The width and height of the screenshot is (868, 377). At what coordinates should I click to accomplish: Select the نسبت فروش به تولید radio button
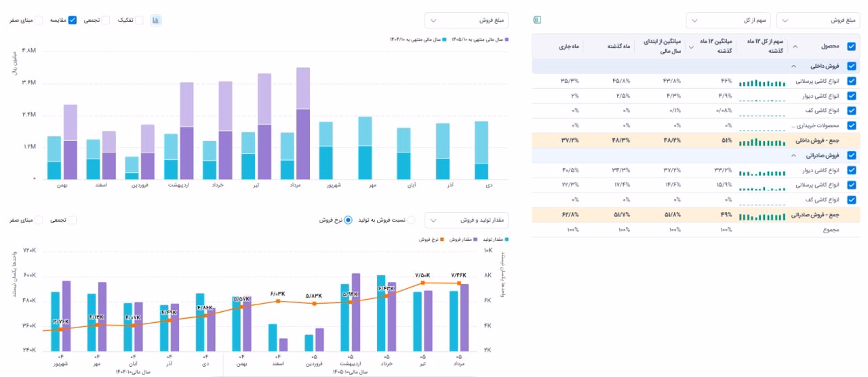(410, 220)
